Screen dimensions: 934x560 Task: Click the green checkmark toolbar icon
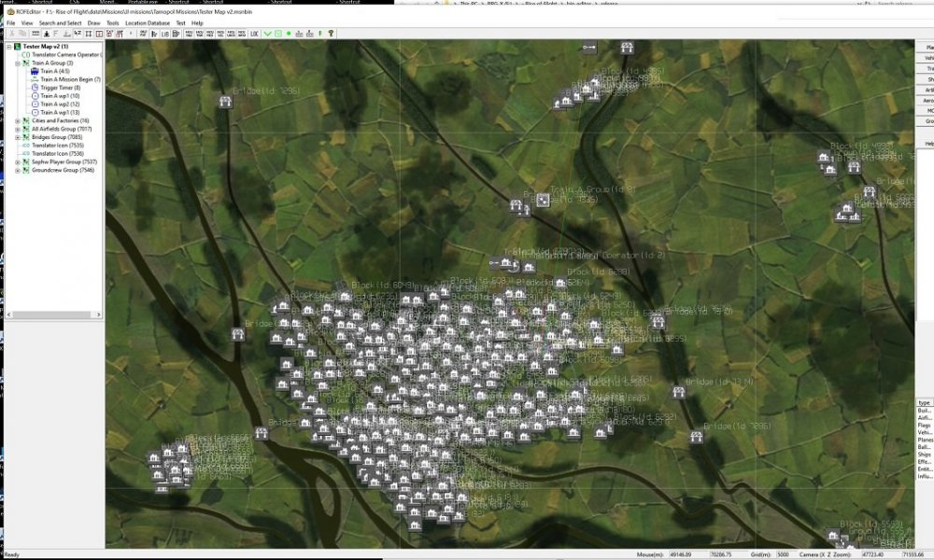pyautogui.click(x=267, y=34)
